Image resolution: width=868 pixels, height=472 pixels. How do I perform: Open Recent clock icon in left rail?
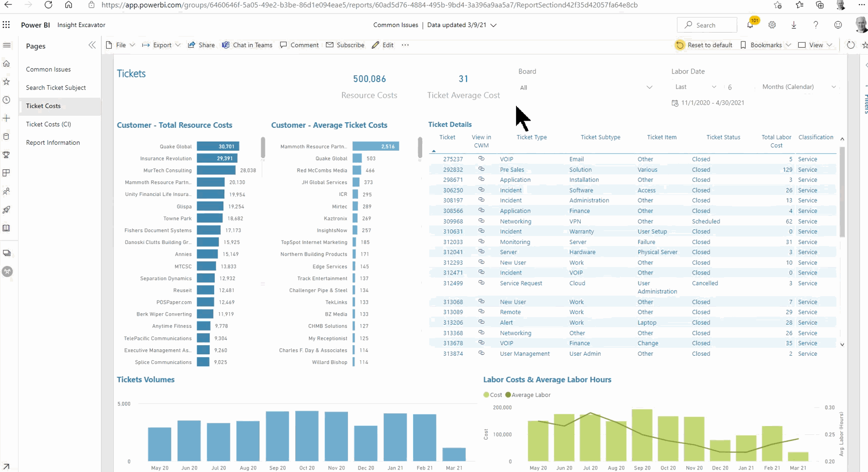coord(7,100)
